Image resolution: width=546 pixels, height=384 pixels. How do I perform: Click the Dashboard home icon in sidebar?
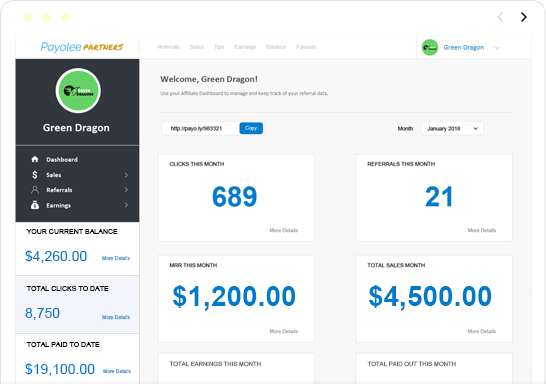click(x=35, y=159)
